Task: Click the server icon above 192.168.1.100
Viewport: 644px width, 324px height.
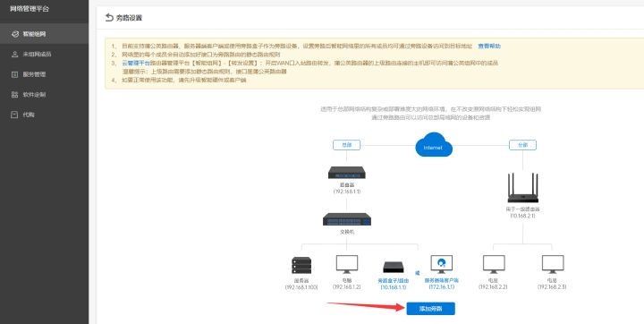Action: tap(301, 265)
